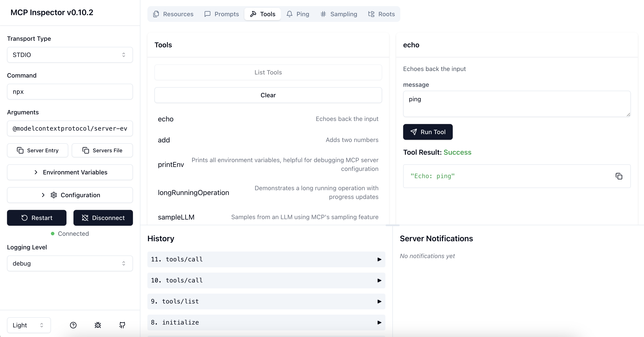Open the Logging Level debug dropdown
Viewport: 644px width, 337px height.
pos(70,263)
